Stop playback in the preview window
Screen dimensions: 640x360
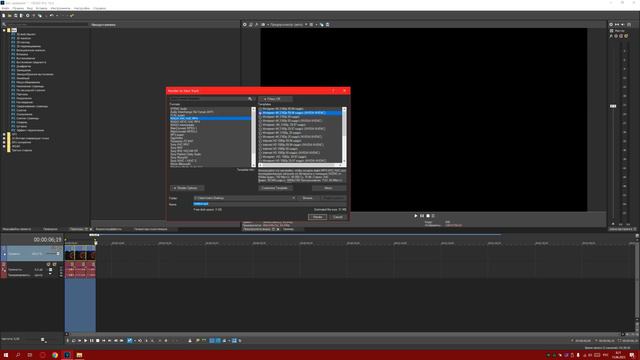428,216
